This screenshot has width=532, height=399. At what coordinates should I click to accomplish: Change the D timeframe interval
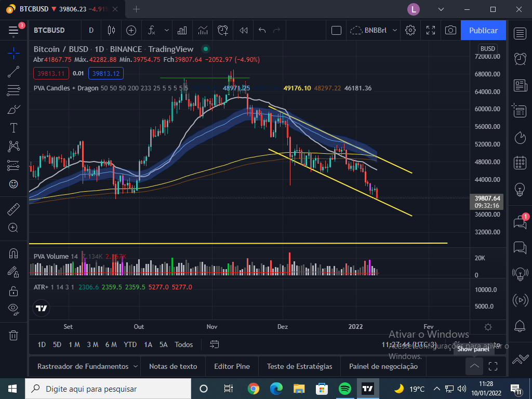(91, 30)
